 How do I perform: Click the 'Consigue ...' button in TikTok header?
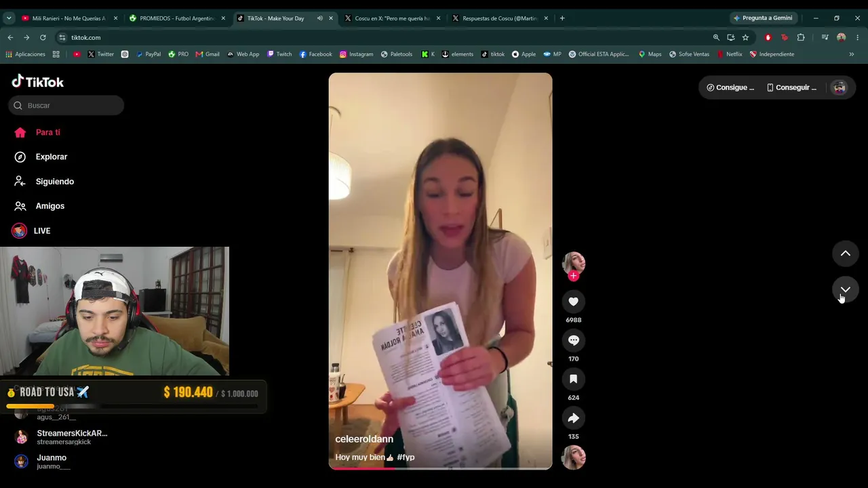[730, 87]
